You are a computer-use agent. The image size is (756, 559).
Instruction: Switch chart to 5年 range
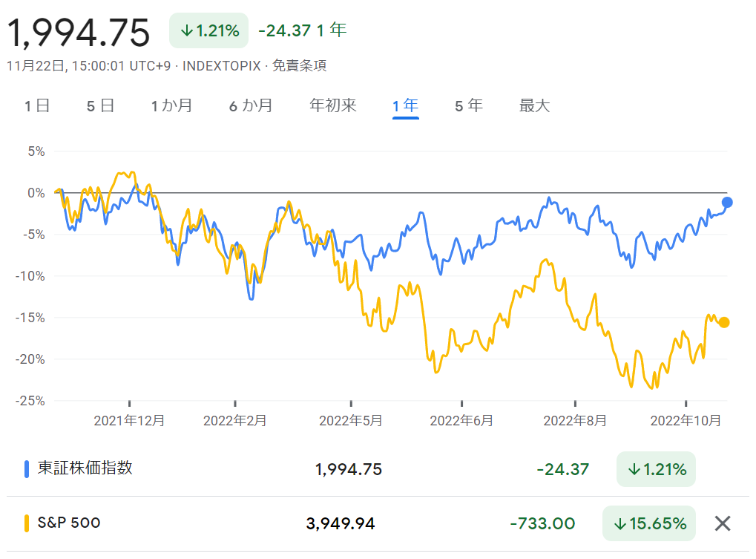469,105
